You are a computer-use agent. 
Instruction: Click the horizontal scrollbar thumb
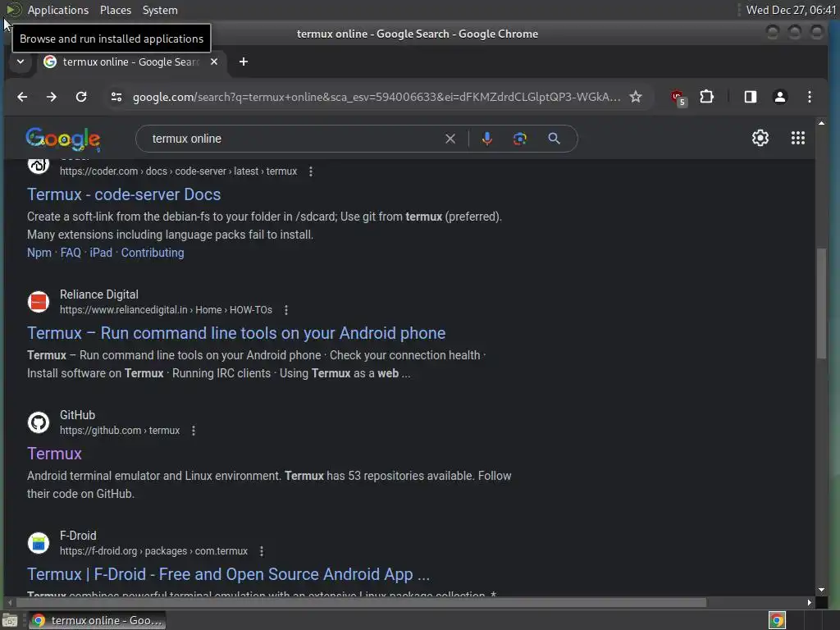coord(362,603)
